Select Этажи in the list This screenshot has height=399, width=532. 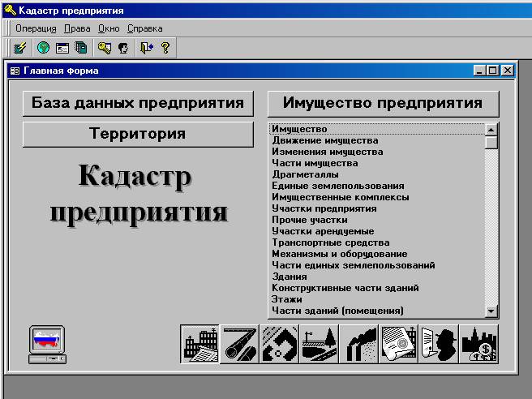[x=377, y=299]
